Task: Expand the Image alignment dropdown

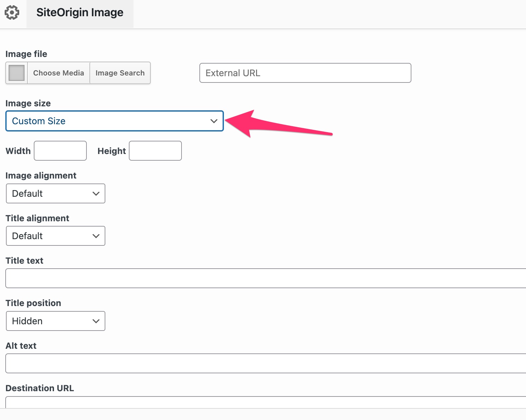Action: 56,193
